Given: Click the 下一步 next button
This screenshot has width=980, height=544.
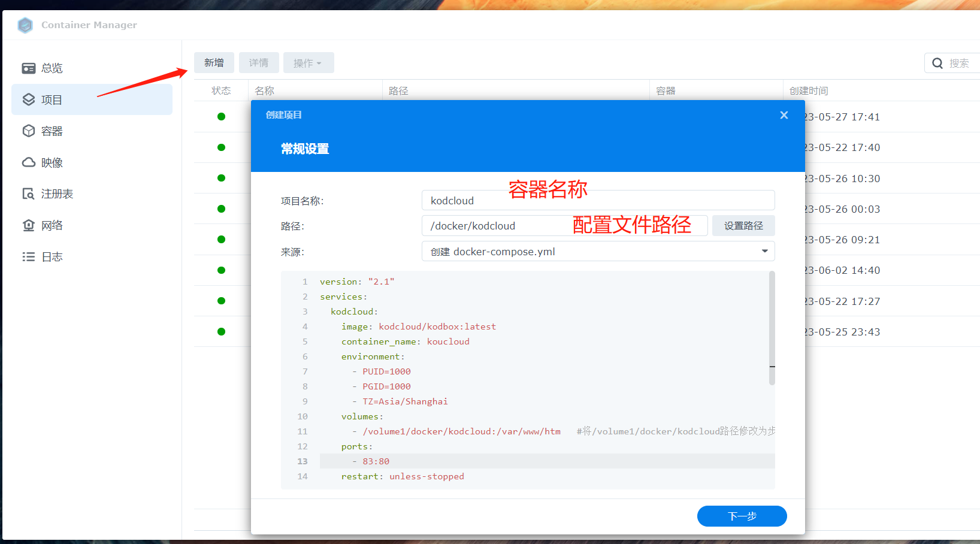Looking at the screenshot, I should [x=742, y=516].
